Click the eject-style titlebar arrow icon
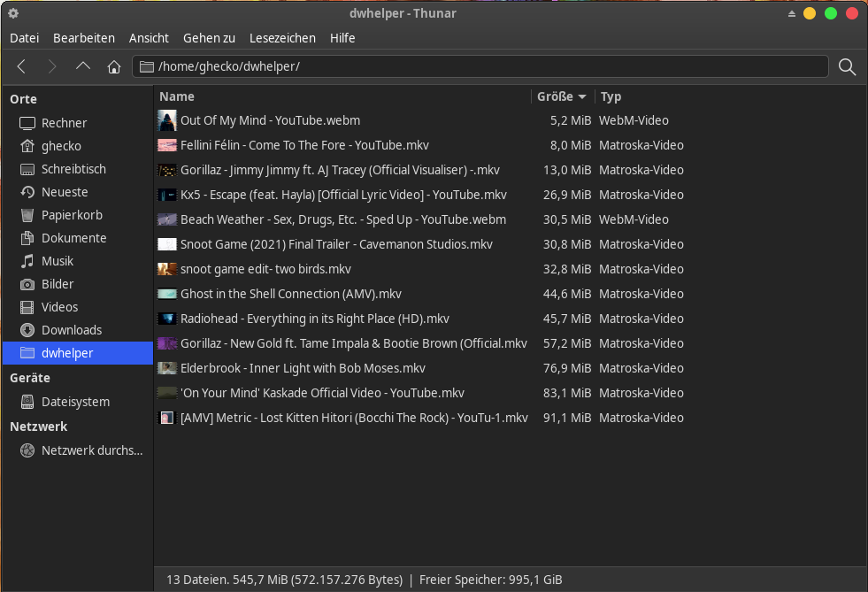The height and width of the screenshot is (592, 868). click(792, 14)
